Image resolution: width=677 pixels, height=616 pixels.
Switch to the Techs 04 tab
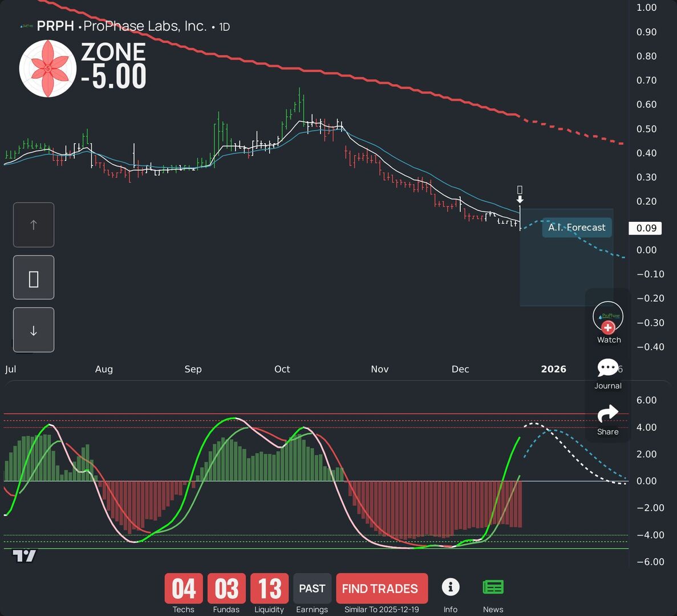click(x=183, y=589)
